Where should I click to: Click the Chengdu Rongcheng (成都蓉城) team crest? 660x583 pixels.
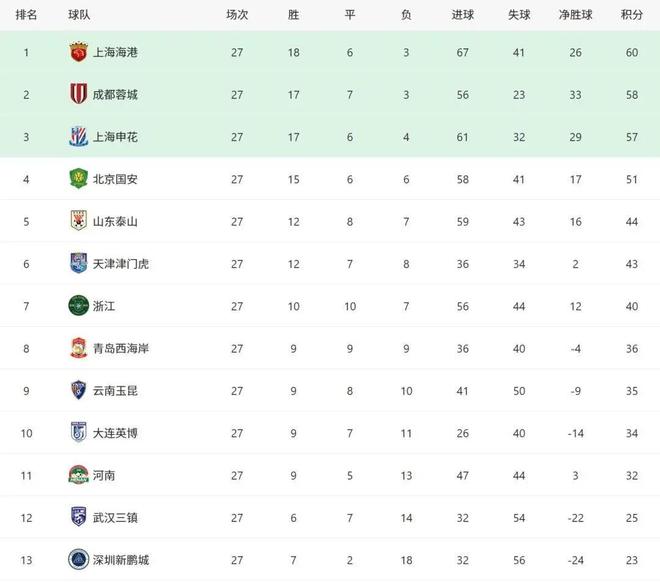click(x=78, y=94)
